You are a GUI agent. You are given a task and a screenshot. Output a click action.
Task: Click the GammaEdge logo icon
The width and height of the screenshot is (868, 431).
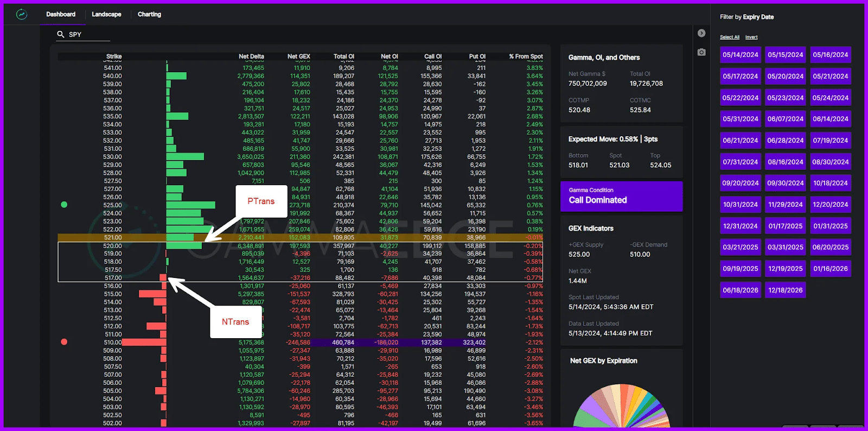(x=22, y=15)
